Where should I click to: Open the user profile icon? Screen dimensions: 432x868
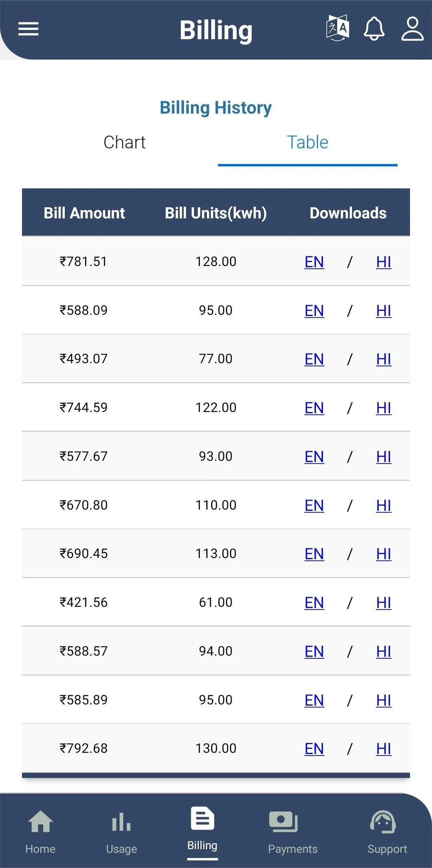click(x=412, y=28)
